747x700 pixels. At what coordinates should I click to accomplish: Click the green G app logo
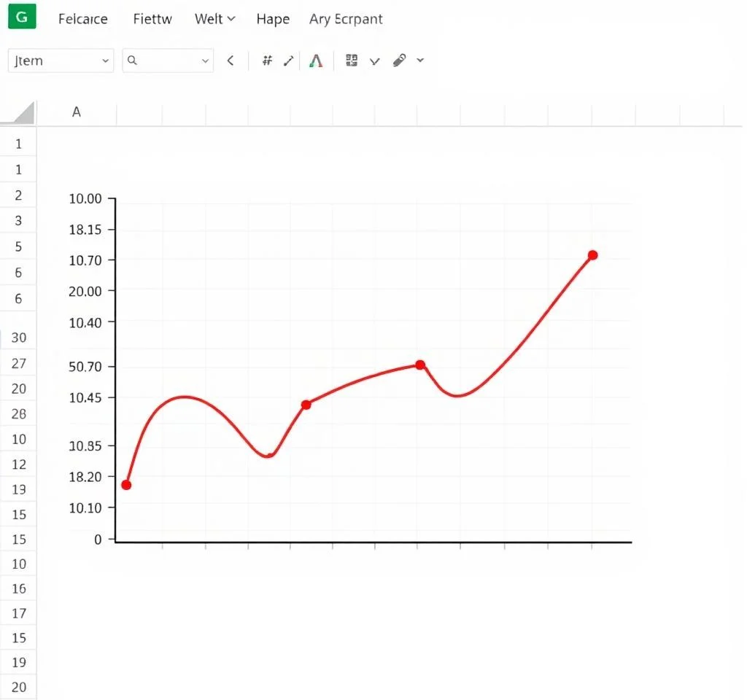pos(22,17)
